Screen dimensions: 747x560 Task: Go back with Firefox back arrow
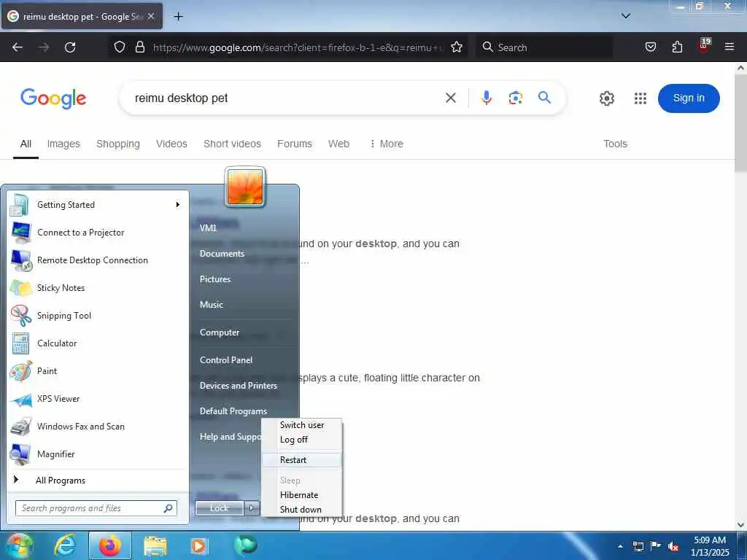click(18, 47)
